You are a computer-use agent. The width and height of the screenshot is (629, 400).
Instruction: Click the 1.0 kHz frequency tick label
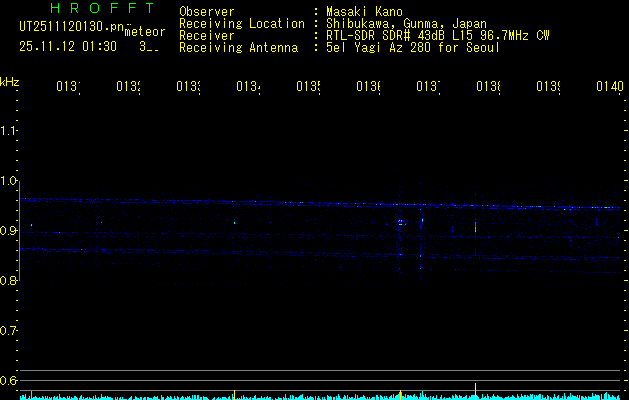coord(9,181)
